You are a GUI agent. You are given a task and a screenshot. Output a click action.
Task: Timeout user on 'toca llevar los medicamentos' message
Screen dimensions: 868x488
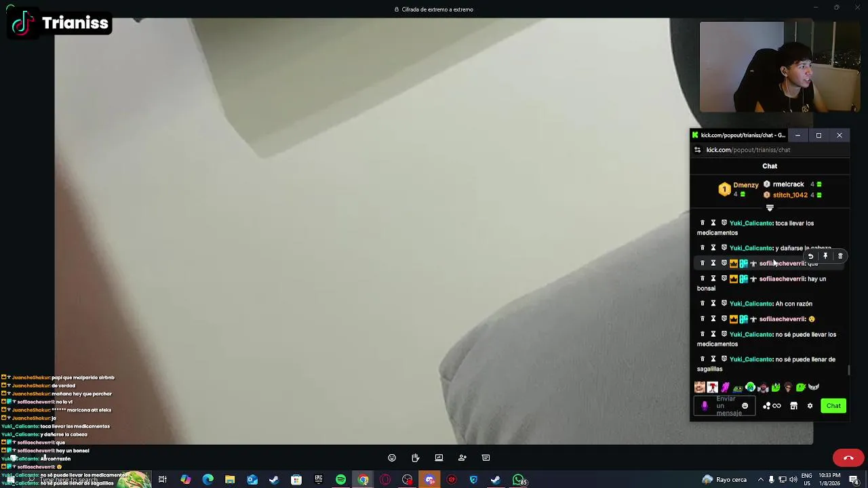[713, 223]
